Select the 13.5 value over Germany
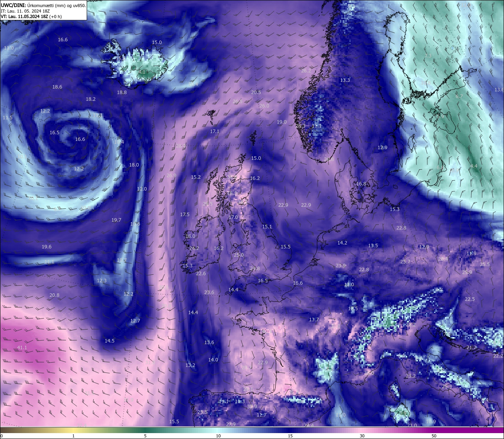Screen dimensions: 504x439 point(373,246)
